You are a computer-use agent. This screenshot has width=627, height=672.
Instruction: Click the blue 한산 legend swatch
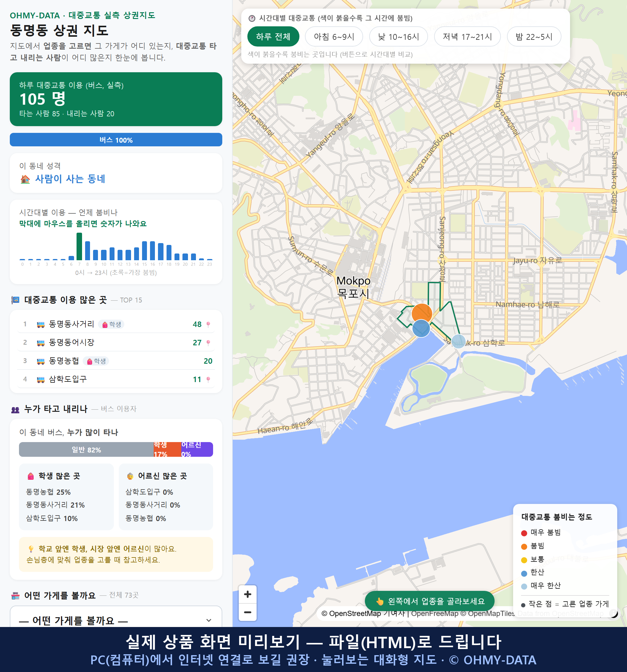[524, 573]
